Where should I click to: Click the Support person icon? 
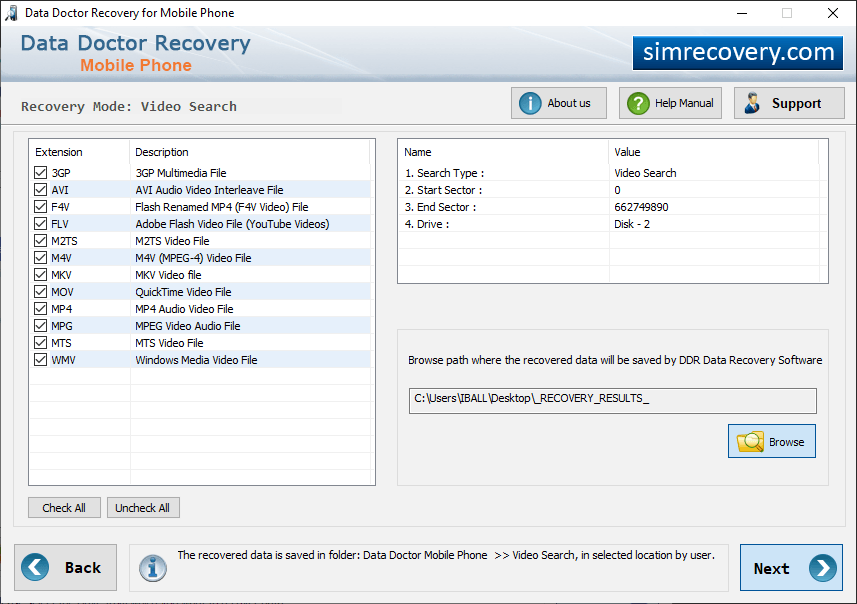pyautogui.click(x=753, y=103)
